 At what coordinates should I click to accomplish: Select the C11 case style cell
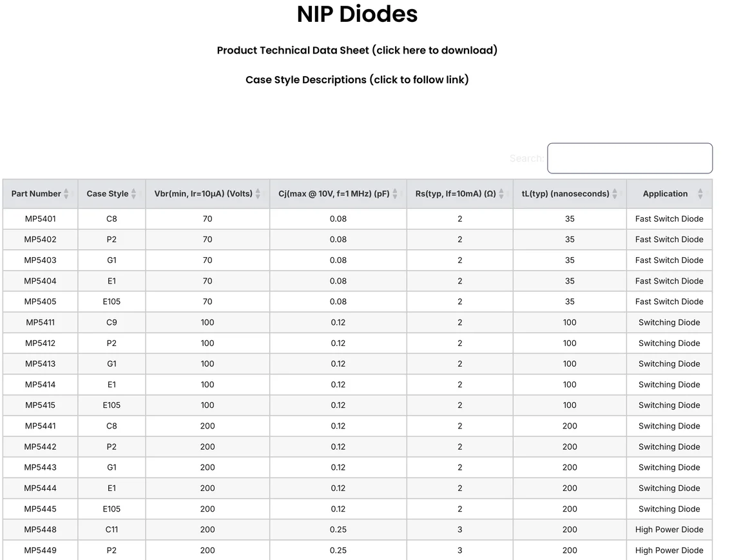pos(111,530)
